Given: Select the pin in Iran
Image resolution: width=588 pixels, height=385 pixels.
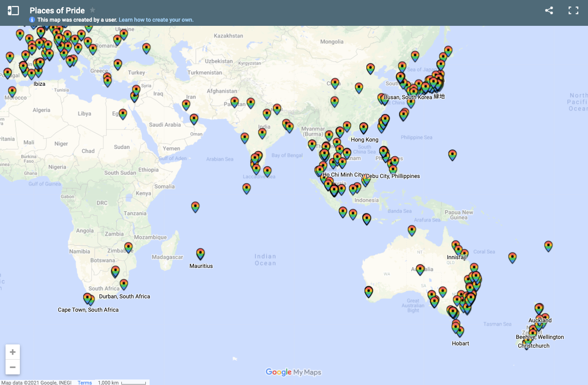Looking at the screenshot, I should coord(186,105).
